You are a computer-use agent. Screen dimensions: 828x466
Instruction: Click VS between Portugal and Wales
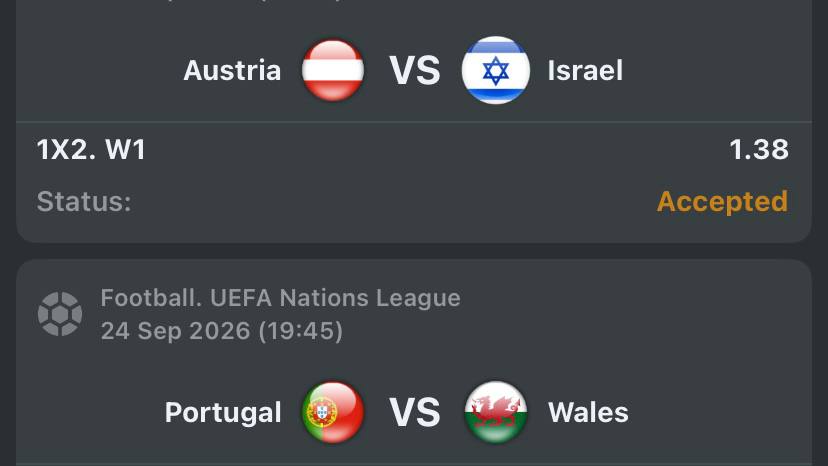pos(415,412)
